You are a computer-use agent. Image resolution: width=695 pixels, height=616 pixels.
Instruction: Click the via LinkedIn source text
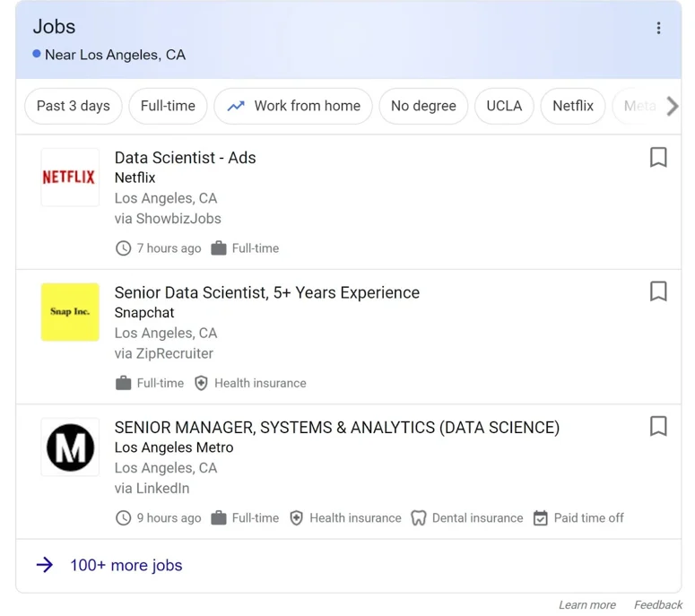(152, 488)
